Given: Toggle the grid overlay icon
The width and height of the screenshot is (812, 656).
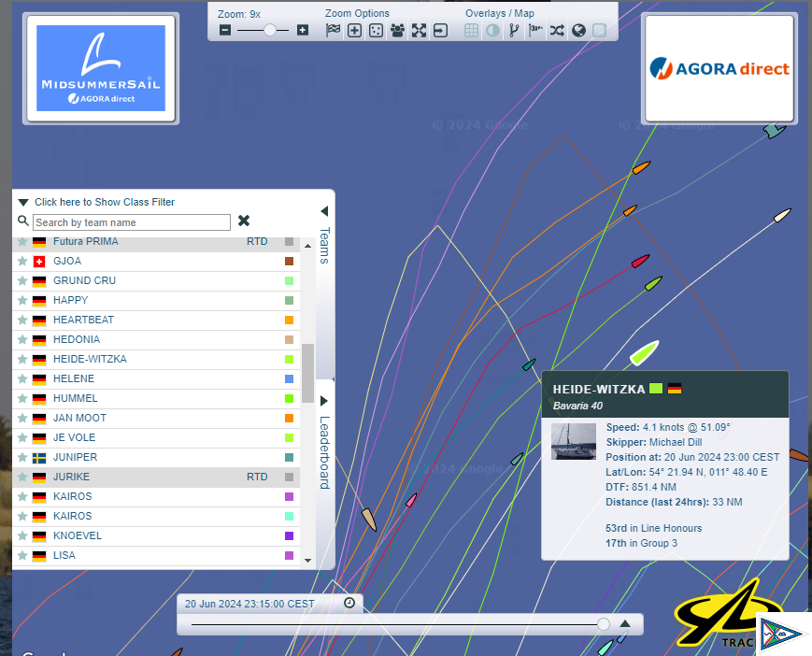Looking at the screenshot, I should (472, 30).
